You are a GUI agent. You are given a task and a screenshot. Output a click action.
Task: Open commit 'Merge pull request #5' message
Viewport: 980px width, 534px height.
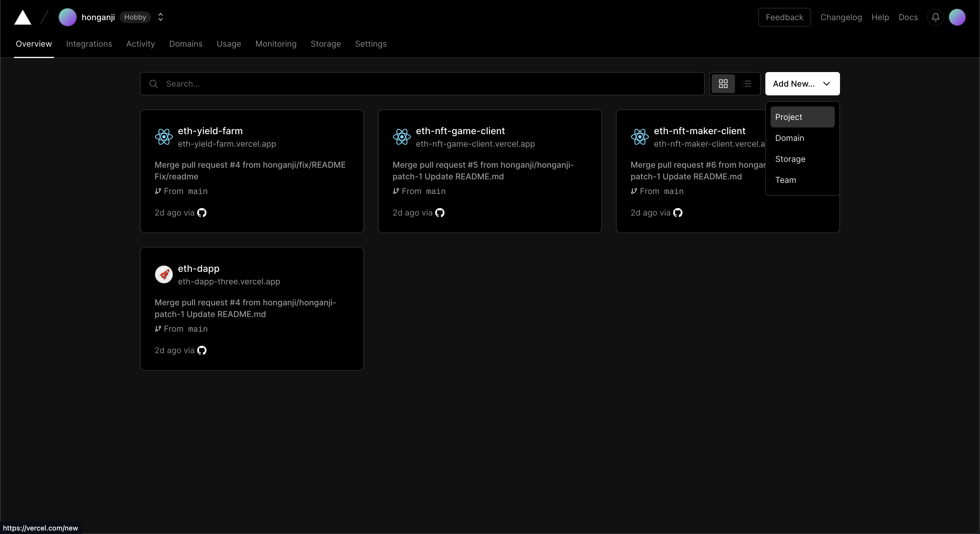click(x=483, y=171)
